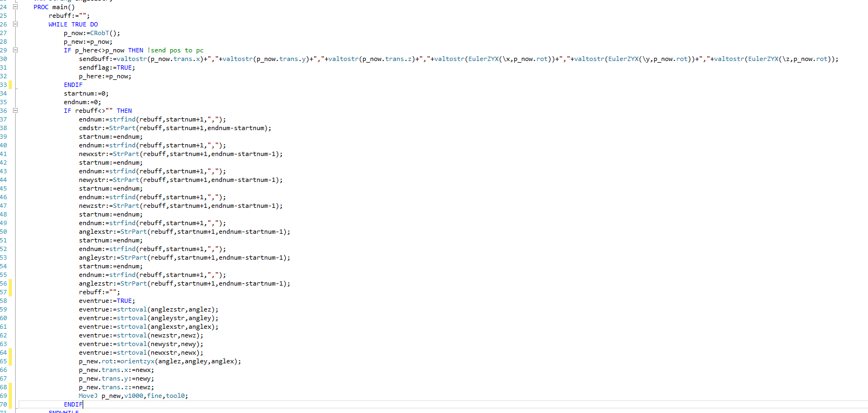This screenshot has width=868, height=413.
Task: Collapse the IF p_here<>p_now block fold
Action: coord(15,50)
